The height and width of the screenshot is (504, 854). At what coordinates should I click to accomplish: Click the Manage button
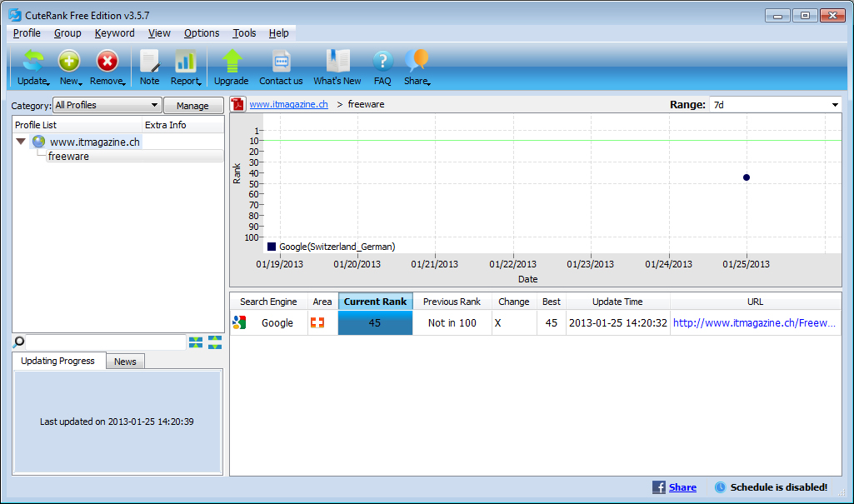[x=192, y=106]
